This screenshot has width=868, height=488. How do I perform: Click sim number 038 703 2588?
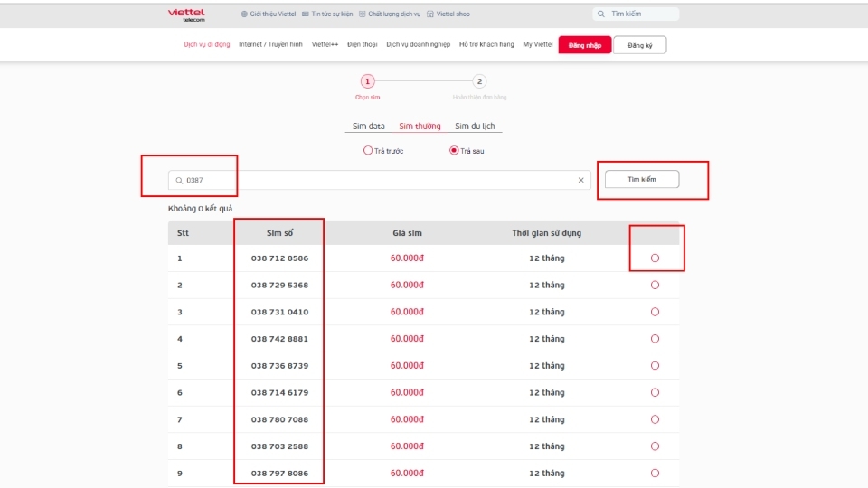[x=279, y=446]
